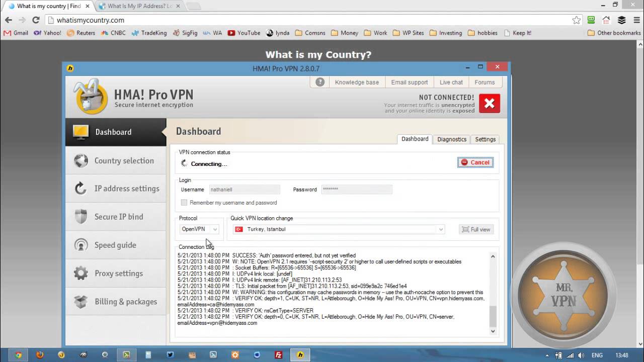The height and width of the screenshot is (362, 644).
Task: Open Email support
Action: coord(410,82)
